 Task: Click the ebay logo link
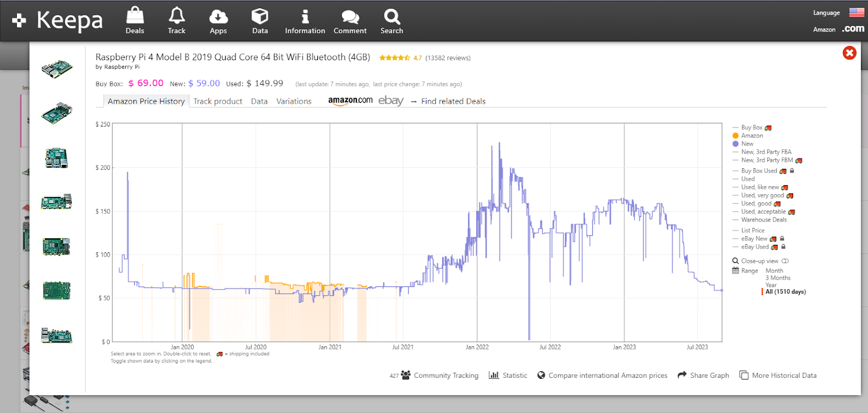point(391,100)
